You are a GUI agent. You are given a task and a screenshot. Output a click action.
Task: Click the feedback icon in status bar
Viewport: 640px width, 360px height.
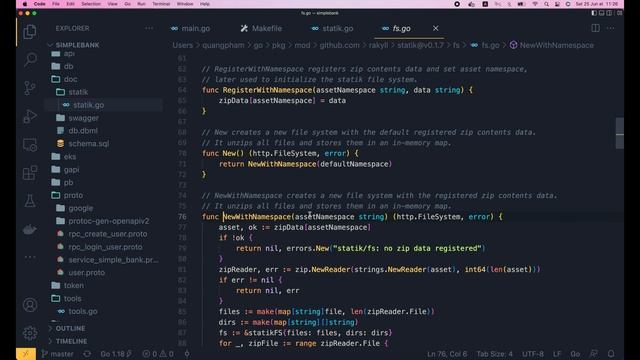click(x=594, y=354)
